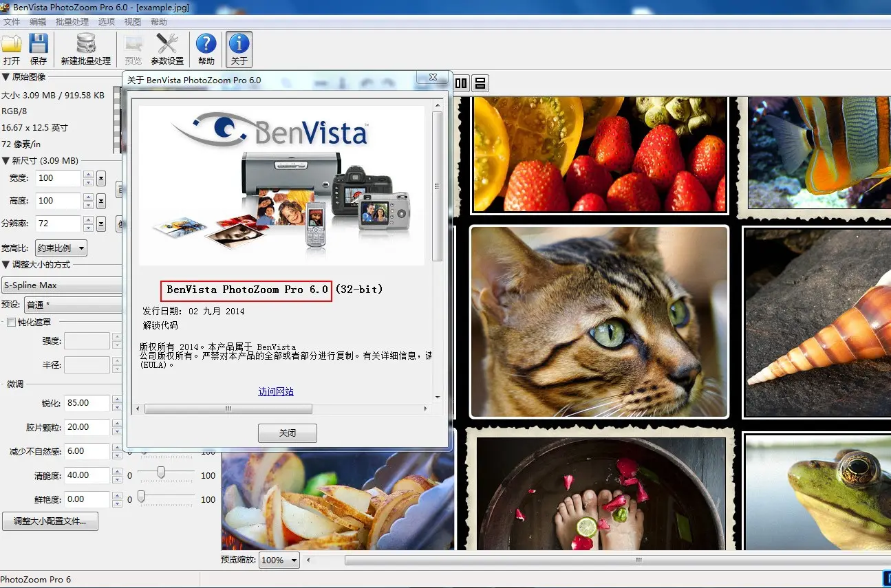891x588 pixels.
Task: Click the 鲜艳度 slider handle
Action: [141, 497]
